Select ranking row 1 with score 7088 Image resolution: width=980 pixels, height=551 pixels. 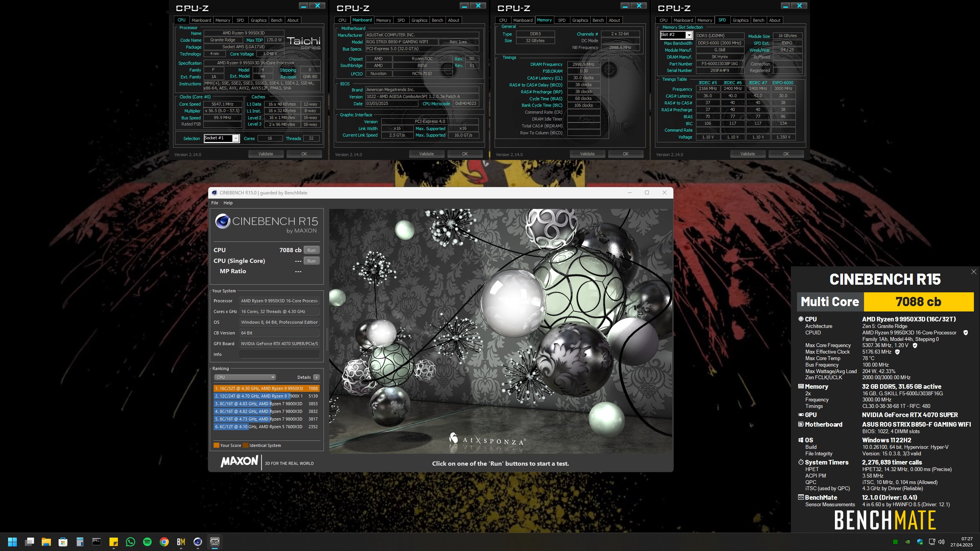266,388
